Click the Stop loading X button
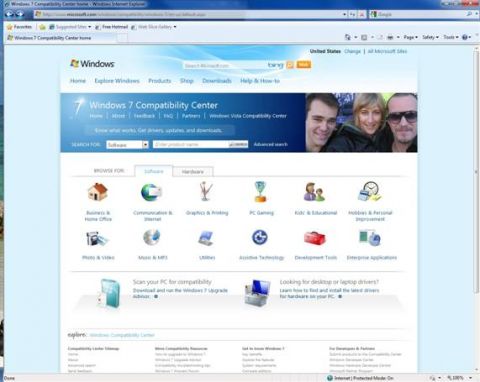Screen dimensions: 480x382 pos(362,14)
